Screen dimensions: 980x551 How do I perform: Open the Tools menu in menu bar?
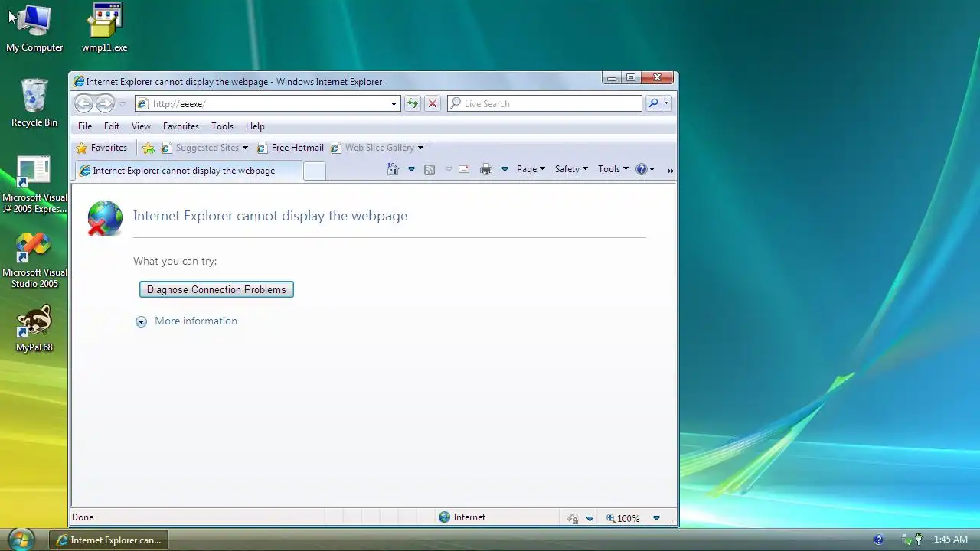(222, 126)
